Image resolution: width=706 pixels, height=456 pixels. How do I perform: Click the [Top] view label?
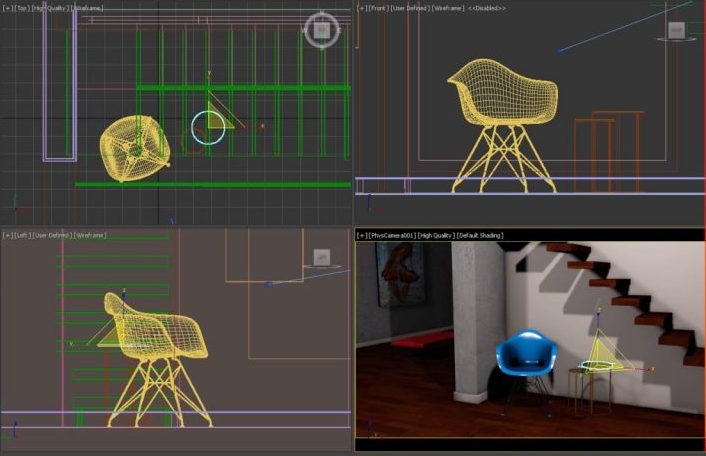pyautogui.click(x=22, y=8)
